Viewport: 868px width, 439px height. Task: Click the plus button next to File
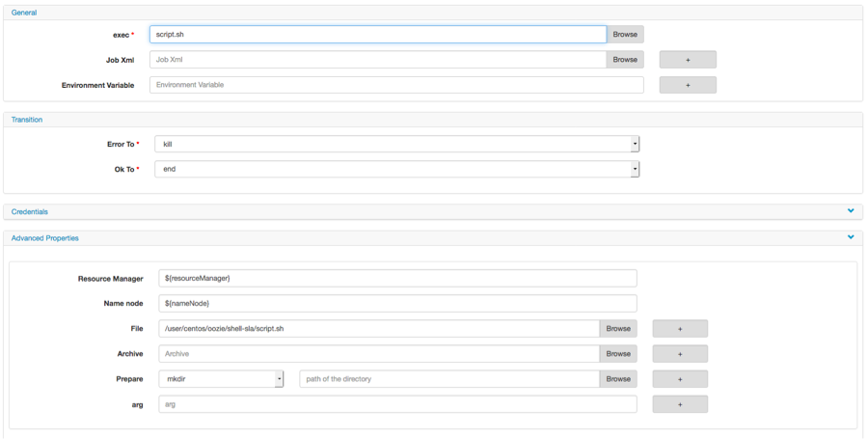click(680, 329)
